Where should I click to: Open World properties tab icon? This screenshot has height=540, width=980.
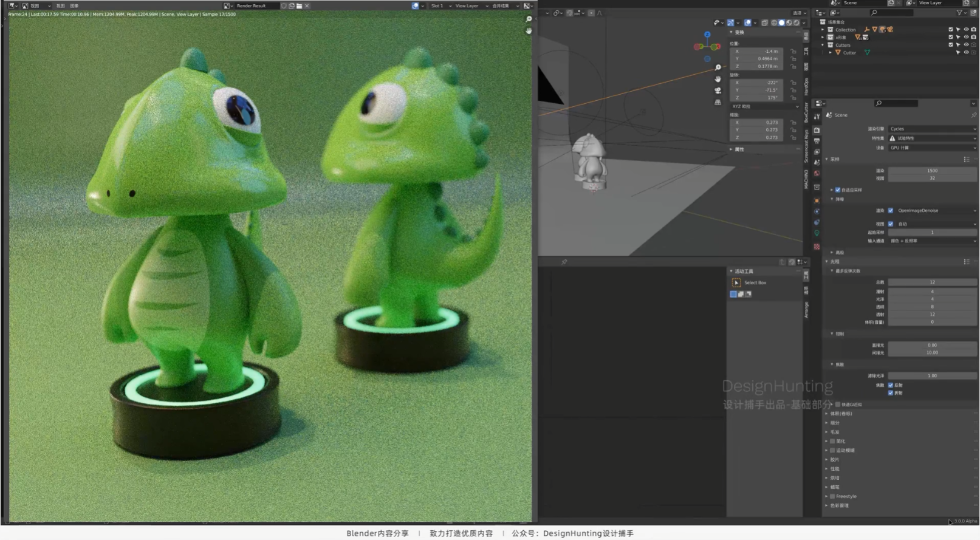817,174
